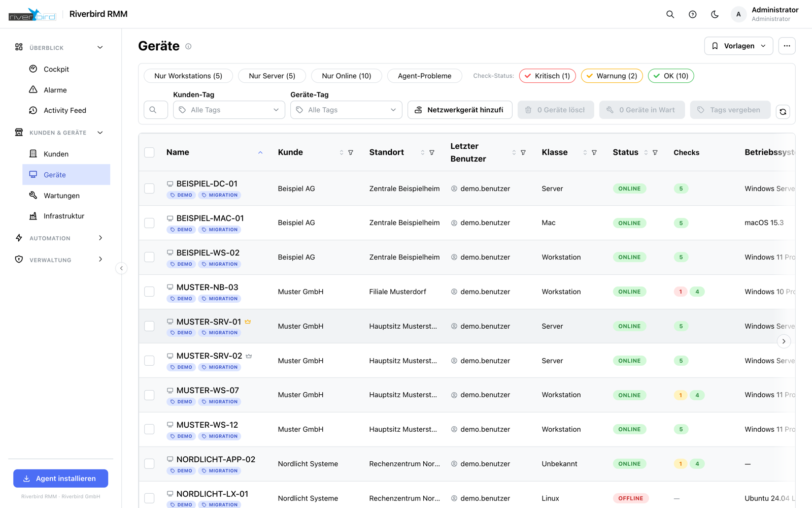Filter the Status column via funnel icon
812x508 pixels.
655,152
